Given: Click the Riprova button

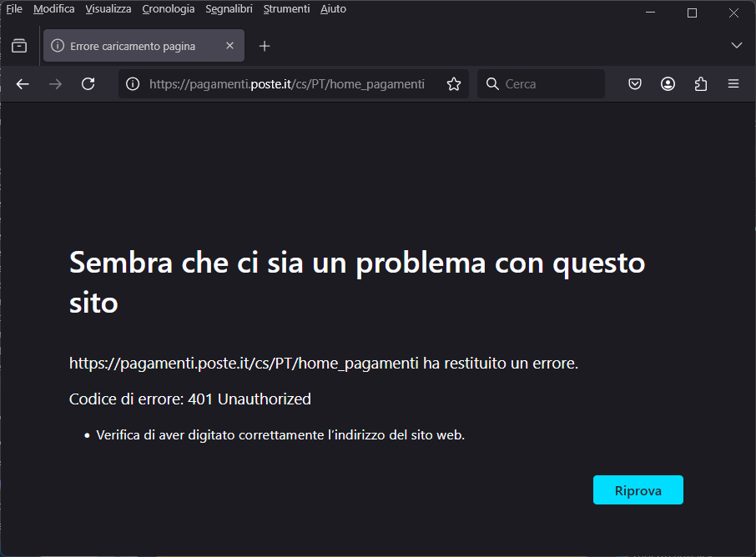Looking at the screenshot, I should point(638,490).
